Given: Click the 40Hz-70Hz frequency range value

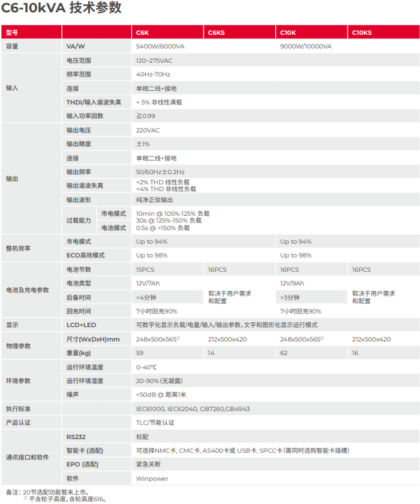Looking at the screenshot, I should click(153, 74).
